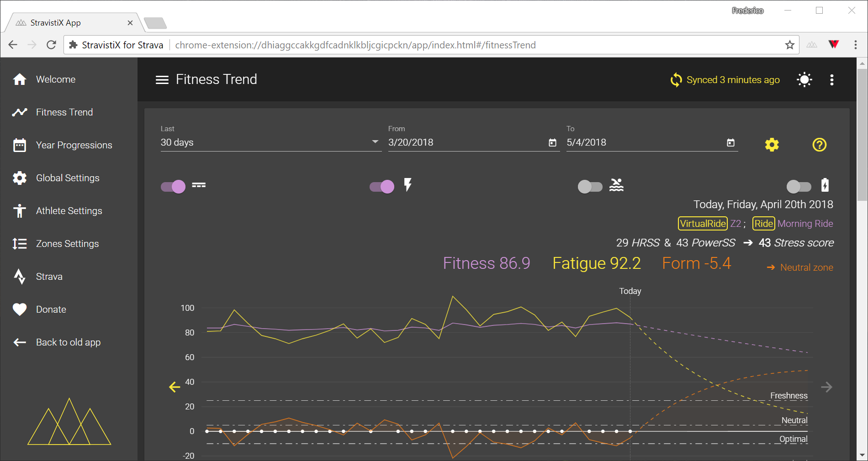Click the To date field showing 5/4/2018

coord(640,142)
